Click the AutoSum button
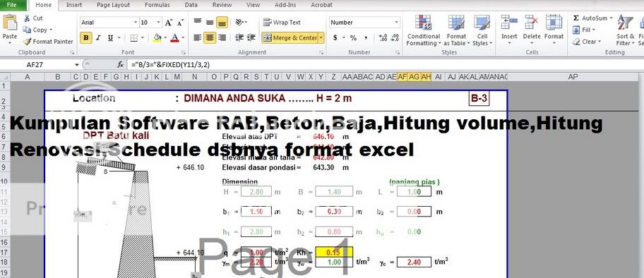This screenshot has height=278, width=644. coord(590,18)
